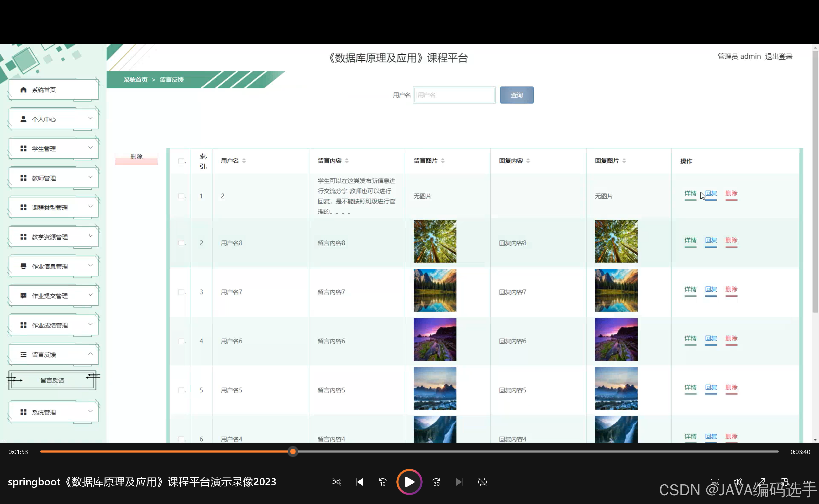
Task: Click the 留言内容8 cell text
Action: [x=331, y=243]
